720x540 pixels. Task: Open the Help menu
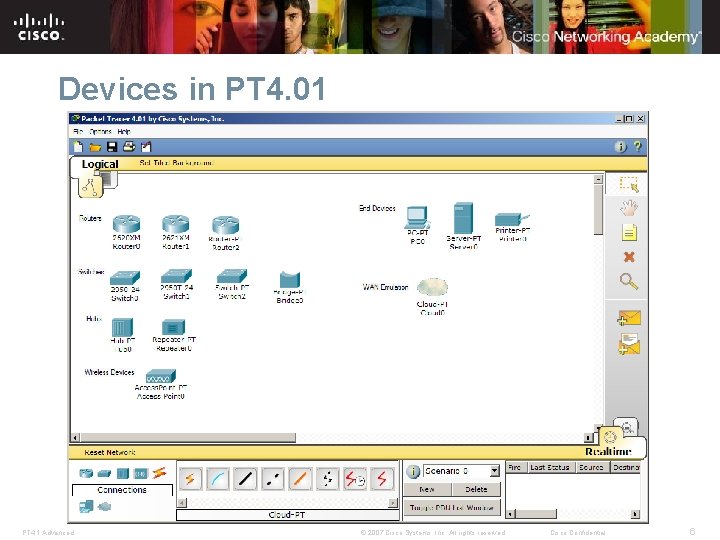coord(124,131)
